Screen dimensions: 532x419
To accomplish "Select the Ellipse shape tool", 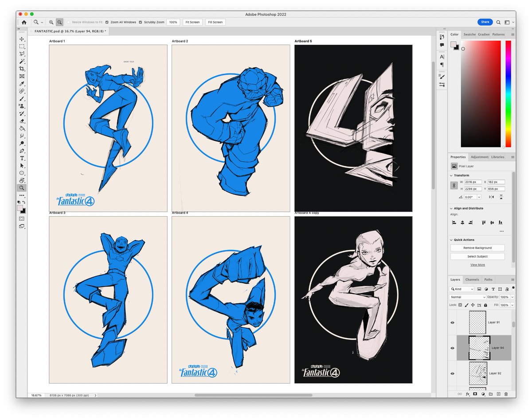I will tap(22, 173).
